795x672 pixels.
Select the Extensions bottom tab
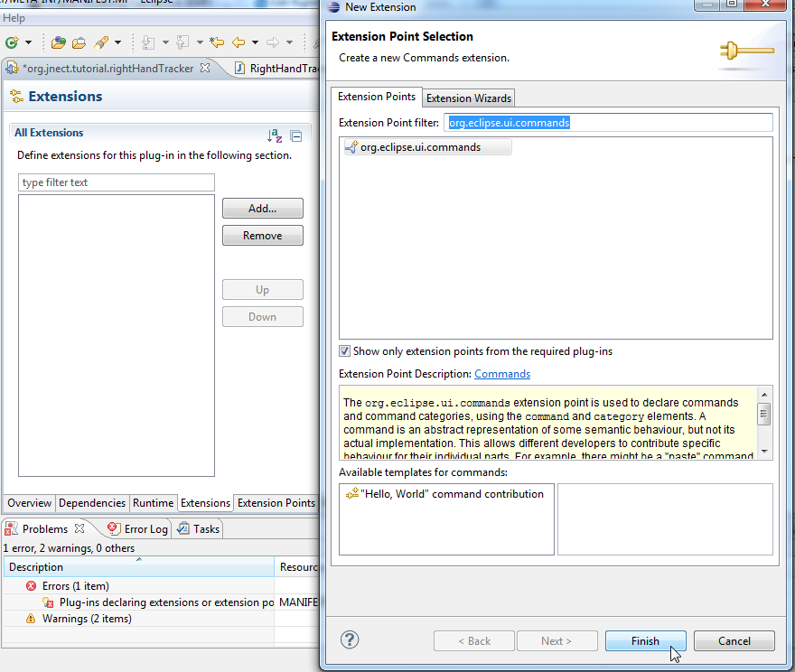tap(205, 503)
